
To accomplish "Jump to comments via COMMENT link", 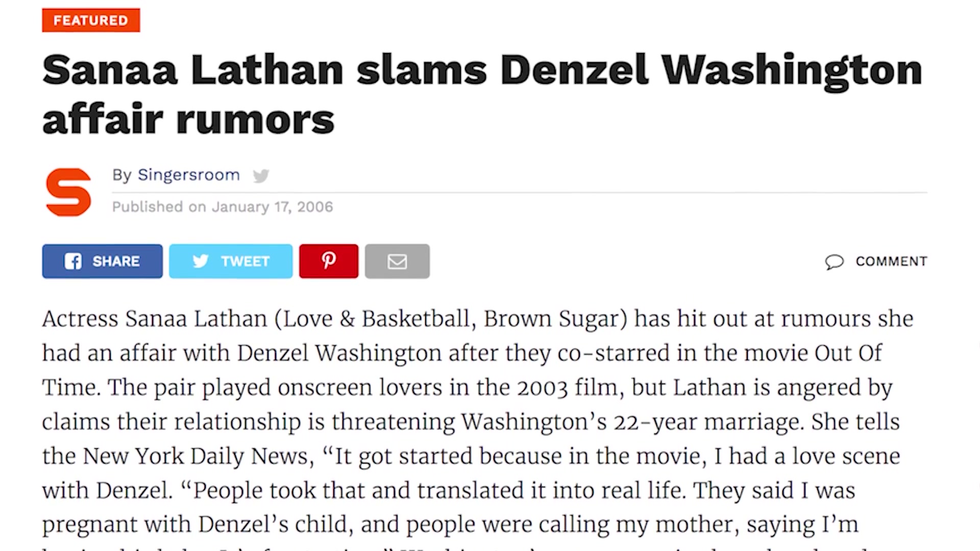I will (891, 261).
